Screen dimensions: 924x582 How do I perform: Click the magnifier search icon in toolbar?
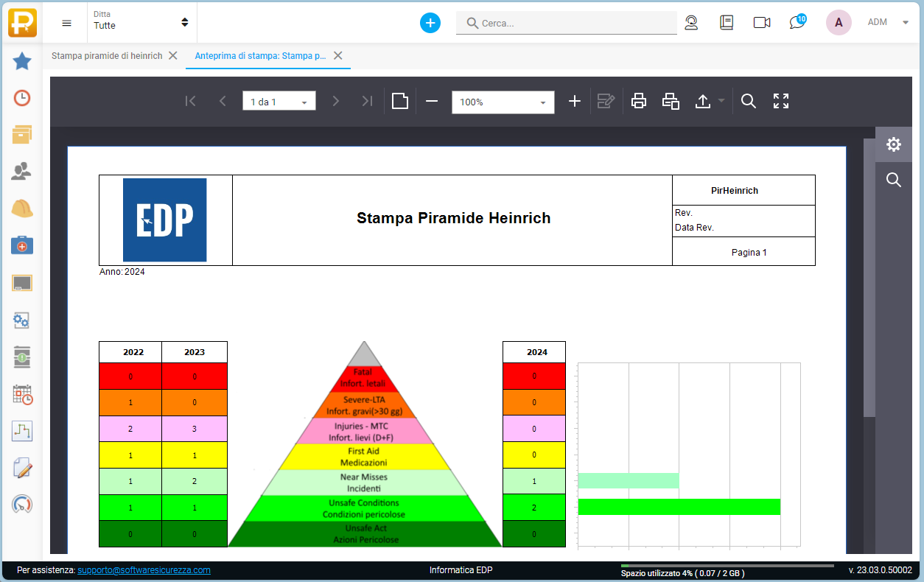pos(749,102)
